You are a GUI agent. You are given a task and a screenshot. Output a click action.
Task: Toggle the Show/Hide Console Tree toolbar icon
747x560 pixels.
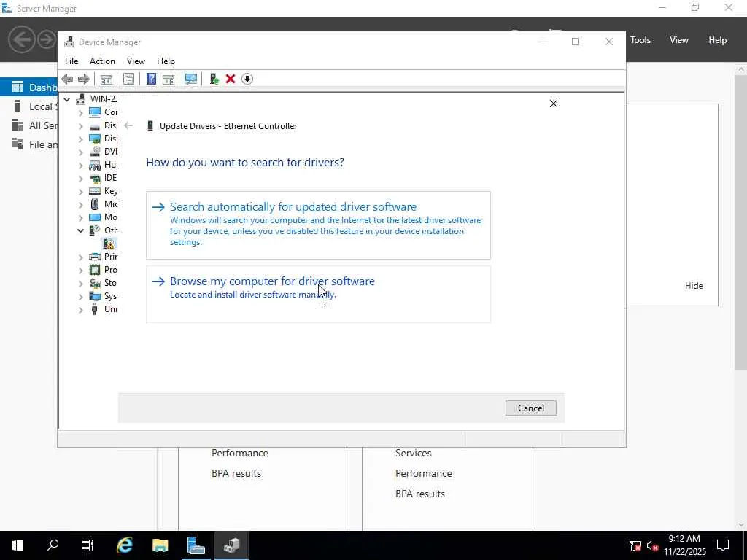coord(107,79)
